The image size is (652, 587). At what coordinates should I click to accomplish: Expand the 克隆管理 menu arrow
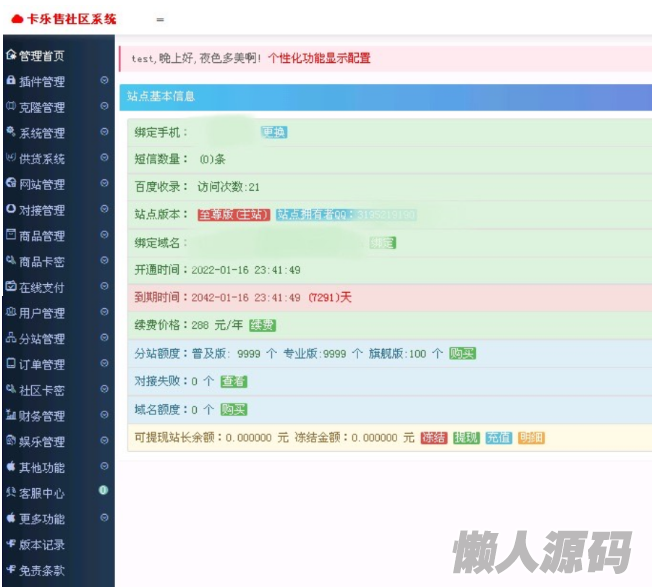tap(104, 106)
